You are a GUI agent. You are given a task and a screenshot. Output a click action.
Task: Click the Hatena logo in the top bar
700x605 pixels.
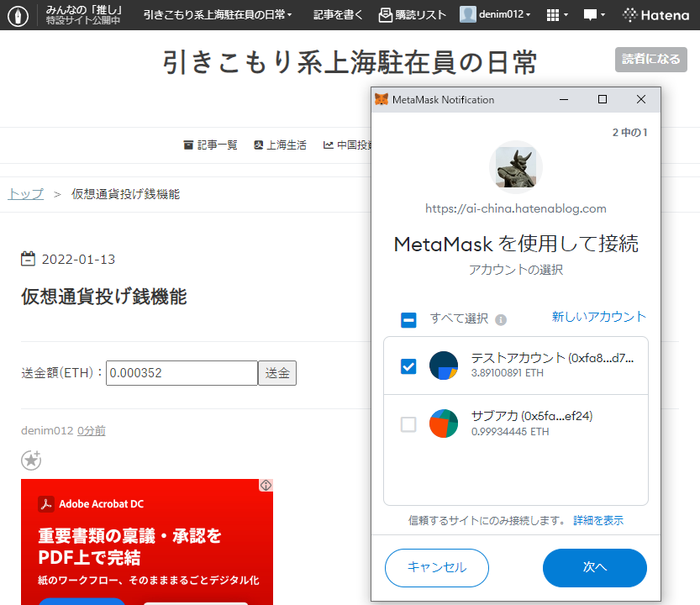point(655,15)
